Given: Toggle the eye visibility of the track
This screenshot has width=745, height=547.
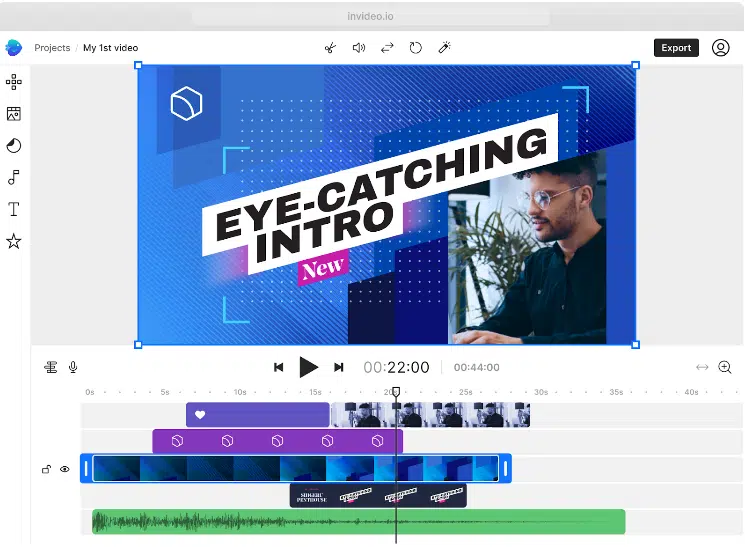Looking at the screenshot, I should 65,469.
